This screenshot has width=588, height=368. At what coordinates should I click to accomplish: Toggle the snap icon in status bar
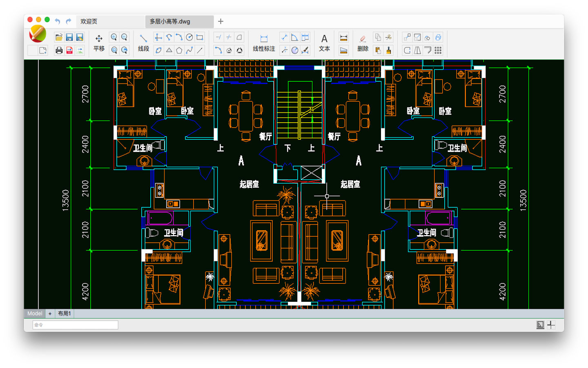click(x=540, y=325)
